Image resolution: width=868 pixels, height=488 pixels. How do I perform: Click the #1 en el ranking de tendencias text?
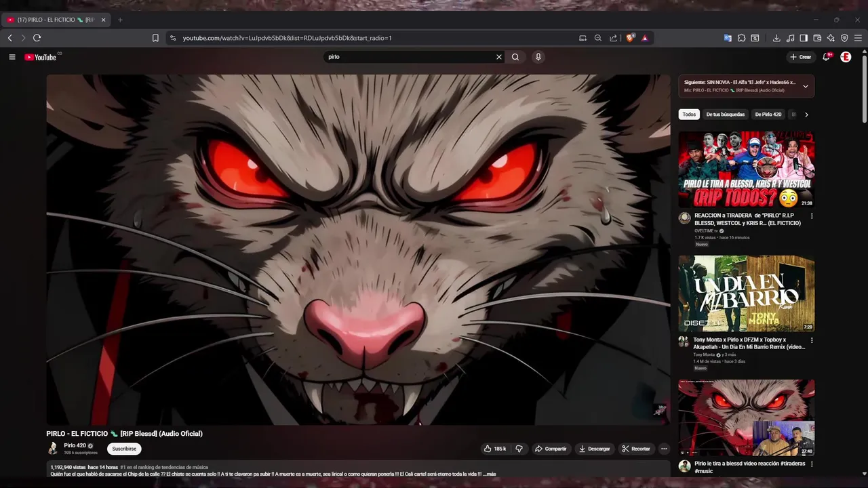[164, 467]
